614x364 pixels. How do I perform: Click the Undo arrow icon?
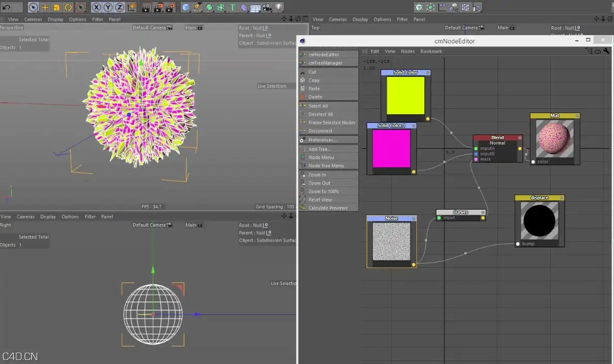[6, 7]
